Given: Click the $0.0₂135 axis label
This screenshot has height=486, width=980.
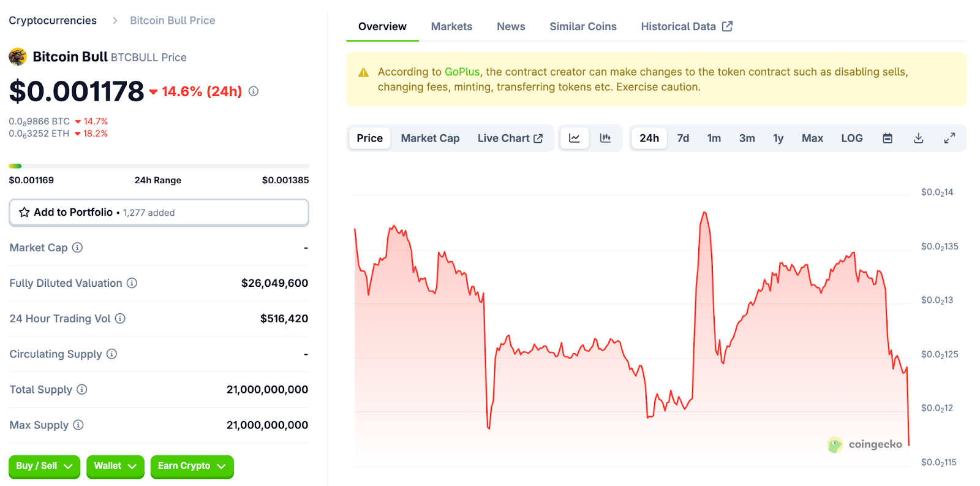Looking at the screenshot, I should coord(940,246).
